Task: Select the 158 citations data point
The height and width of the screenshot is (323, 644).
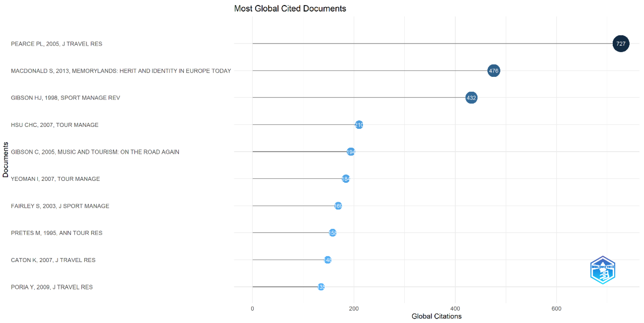Action: coord(333,233)
